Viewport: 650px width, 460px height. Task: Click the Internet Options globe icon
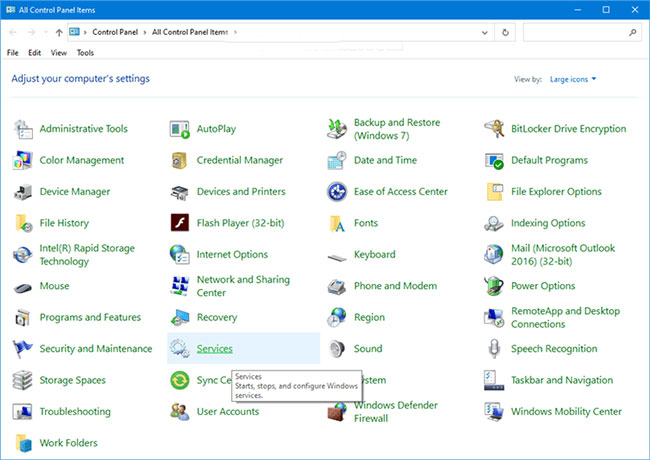(x=180, y=254)
